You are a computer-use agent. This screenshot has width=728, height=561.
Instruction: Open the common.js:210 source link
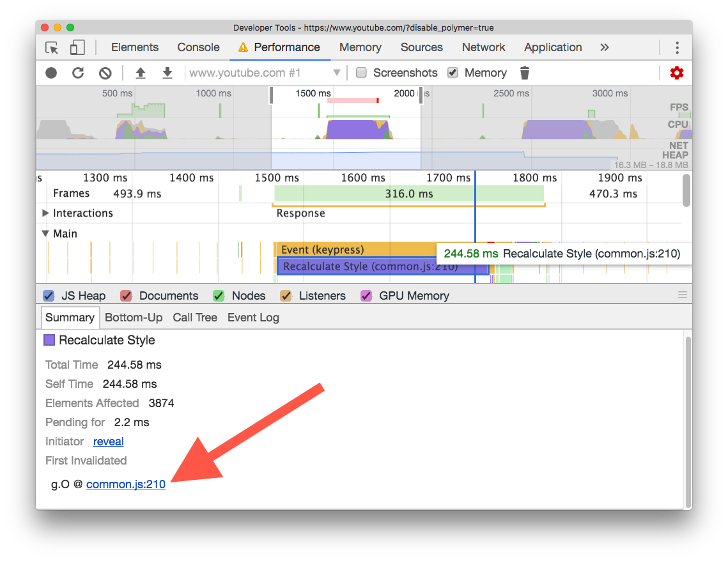point(126,484)
